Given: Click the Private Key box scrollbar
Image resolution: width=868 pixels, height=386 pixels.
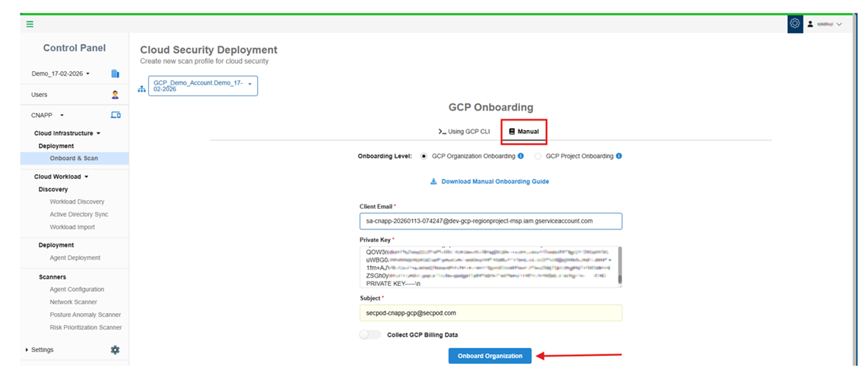Looking at the screenshot, I should 619,266.
